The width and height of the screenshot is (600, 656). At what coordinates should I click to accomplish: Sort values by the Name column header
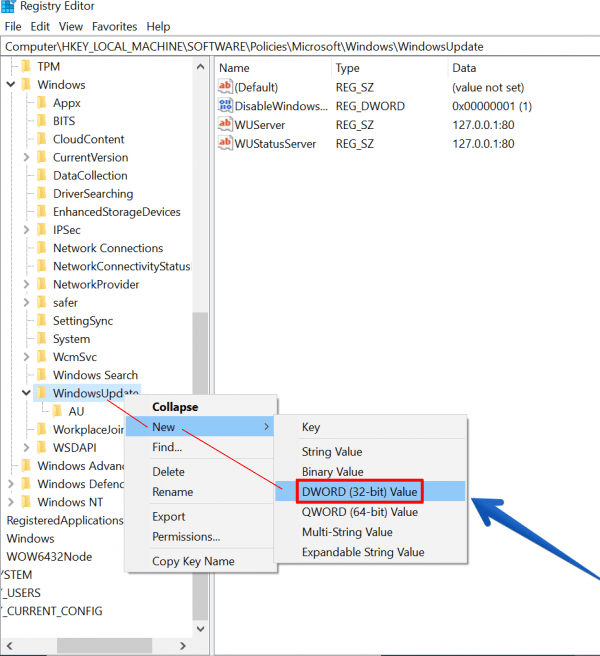coord(274,68)
